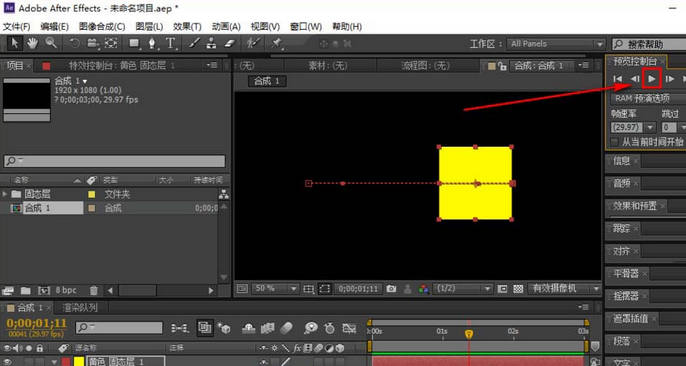
Task: Open the 有效摄像机 view dropdown
Action: coord(564,289)
